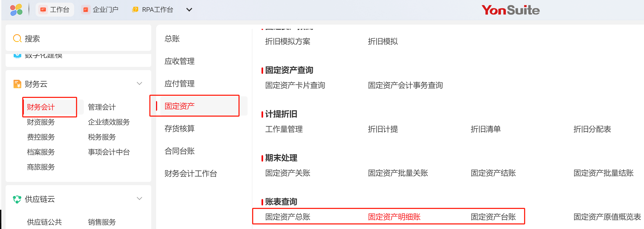Image resolution: width=644 pixels, height=229 pixels.
Task: Switch to the 企业门户 tab
Action: 100,10
